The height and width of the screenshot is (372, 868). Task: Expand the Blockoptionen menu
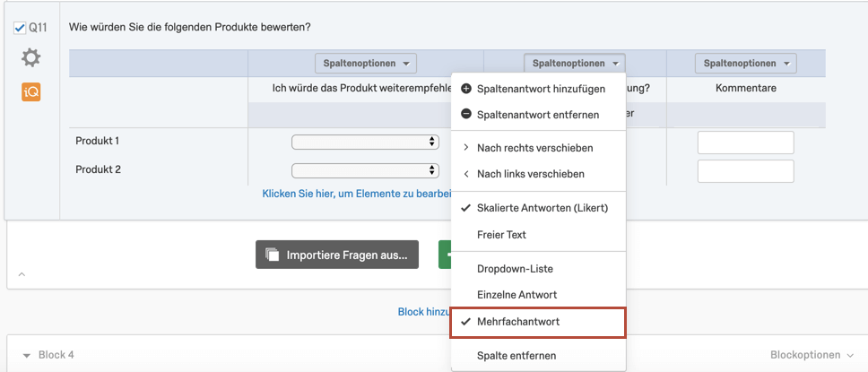[x=812, y=355]
